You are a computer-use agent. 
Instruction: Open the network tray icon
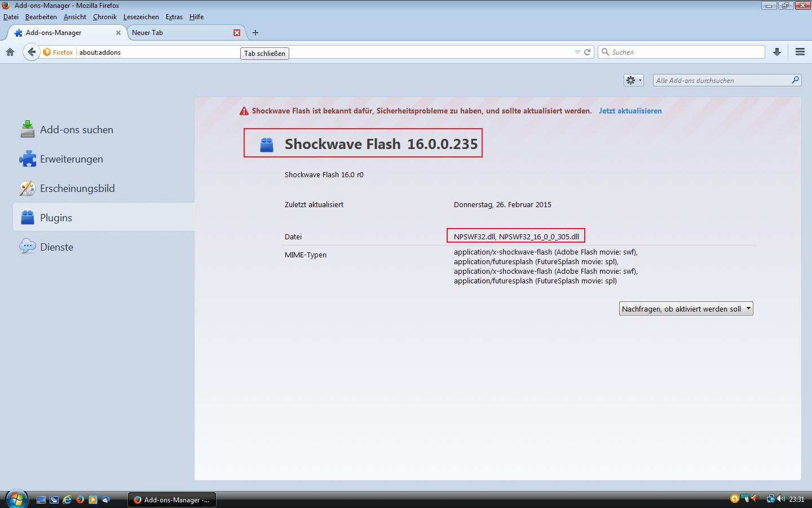[770, 499]
